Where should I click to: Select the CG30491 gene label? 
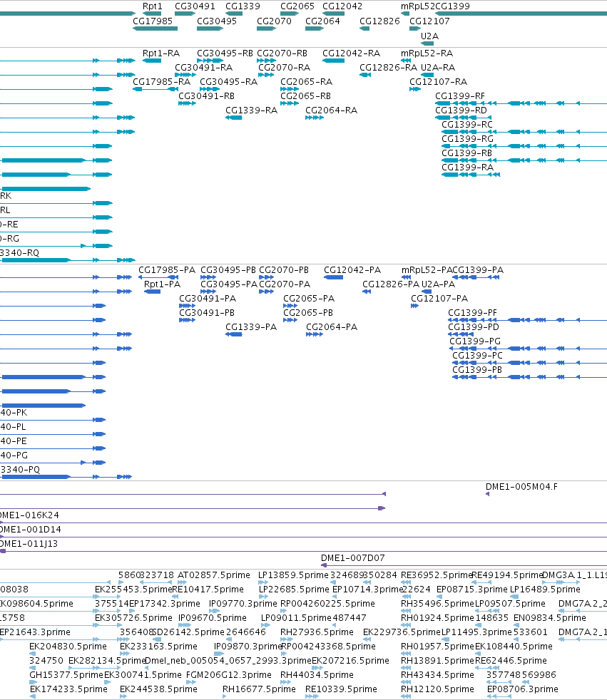(x=195, y=6)
